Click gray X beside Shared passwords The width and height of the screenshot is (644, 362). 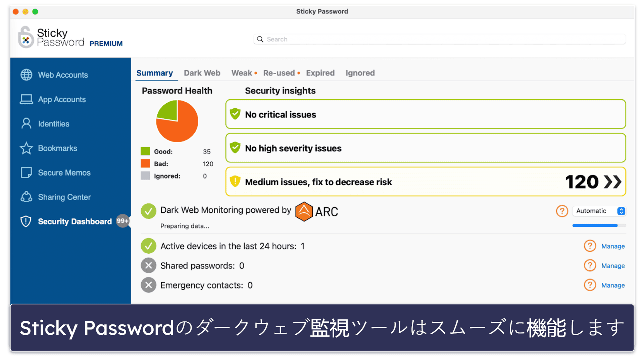click(x=148, y=266)
